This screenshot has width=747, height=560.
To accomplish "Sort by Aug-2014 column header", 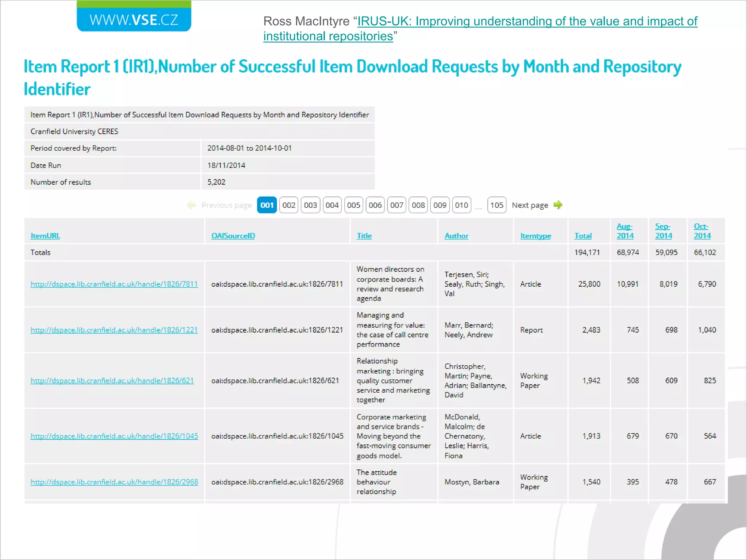I will pos(625,231).
